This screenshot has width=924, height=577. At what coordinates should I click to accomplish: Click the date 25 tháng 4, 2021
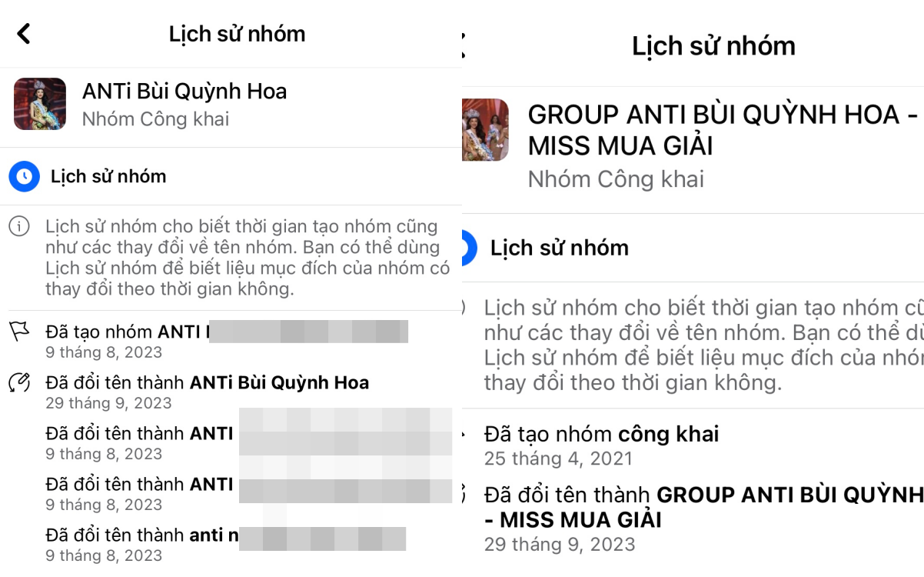(x=558, y=459)
